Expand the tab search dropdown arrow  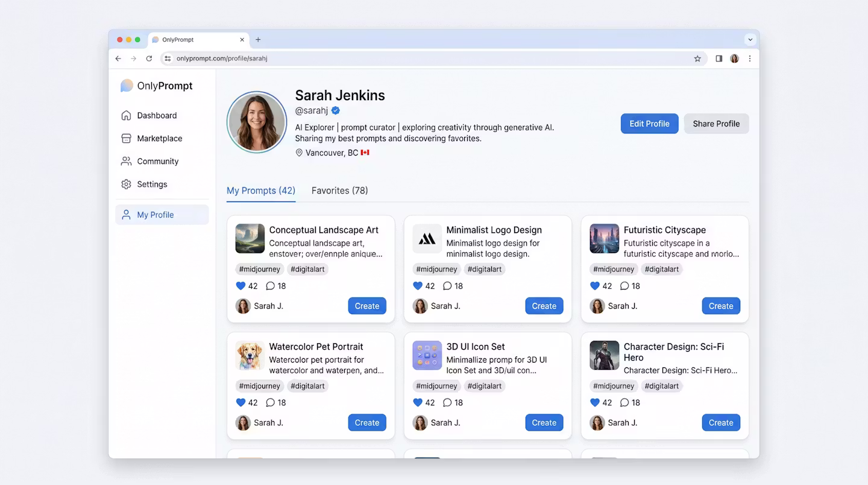click(x=750, y=40)
